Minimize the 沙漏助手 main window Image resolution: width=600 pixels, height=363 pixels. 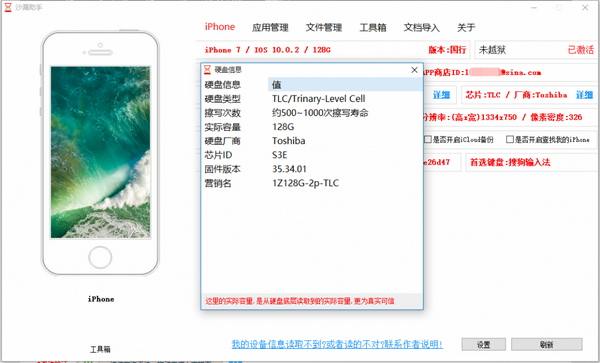534,7
